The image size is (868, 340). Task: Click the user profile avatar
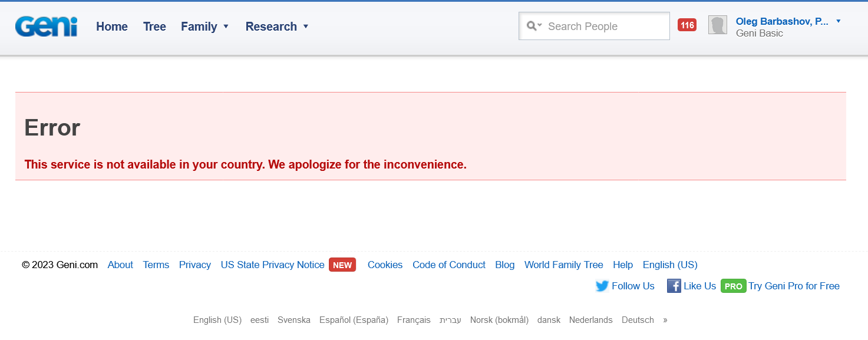point(717,25)
